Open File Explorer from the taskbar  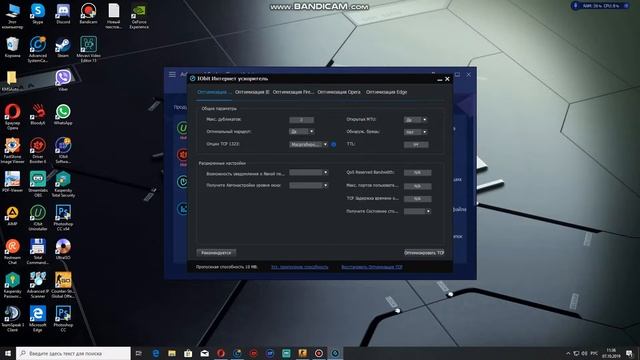[x=172, y=353]
